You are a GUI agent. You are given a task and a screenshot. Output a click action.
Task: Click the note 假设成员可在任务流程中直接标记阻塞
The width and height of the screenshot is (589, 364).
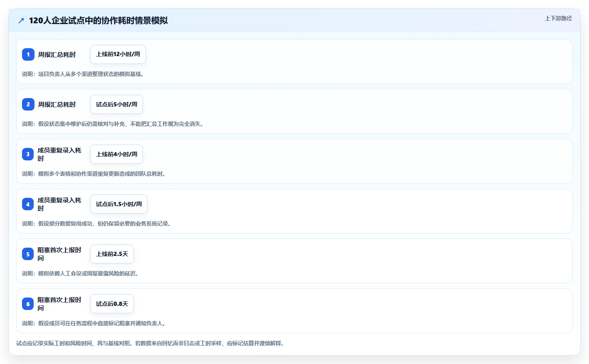coord(94,323)
